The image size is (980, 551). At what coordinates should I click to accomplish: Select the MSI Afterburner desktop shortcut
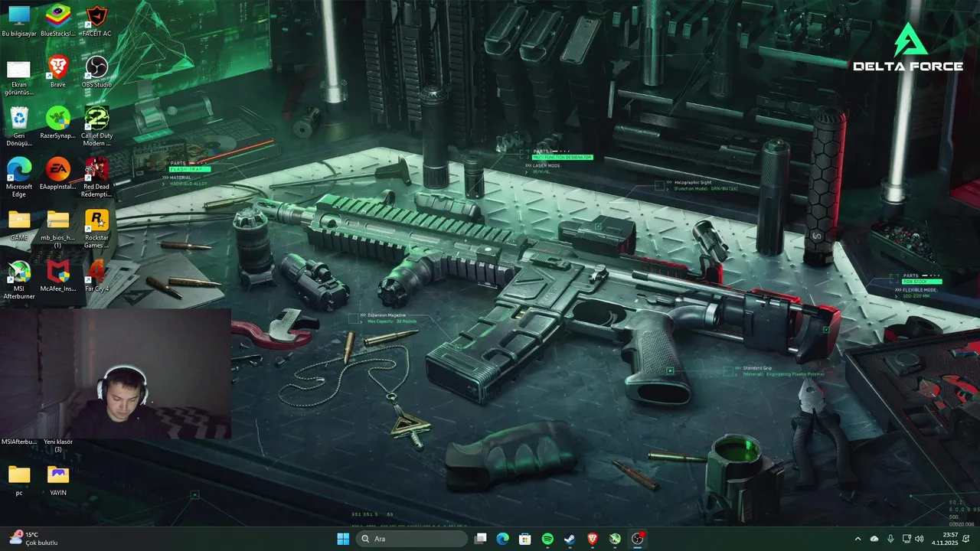pos(19,280)
